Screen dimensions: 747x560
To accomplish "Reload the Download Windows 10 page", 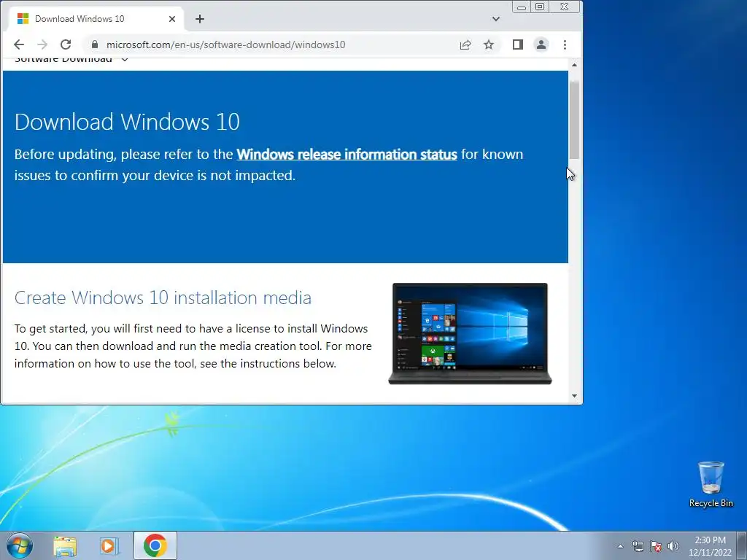I will coord(66,44).
